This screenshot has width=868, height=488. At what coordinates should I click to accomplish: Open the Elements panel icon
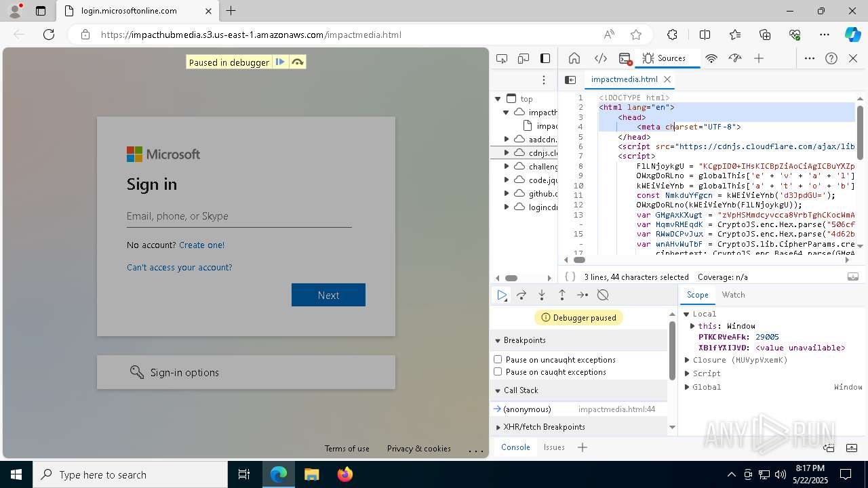click(600, 58)
